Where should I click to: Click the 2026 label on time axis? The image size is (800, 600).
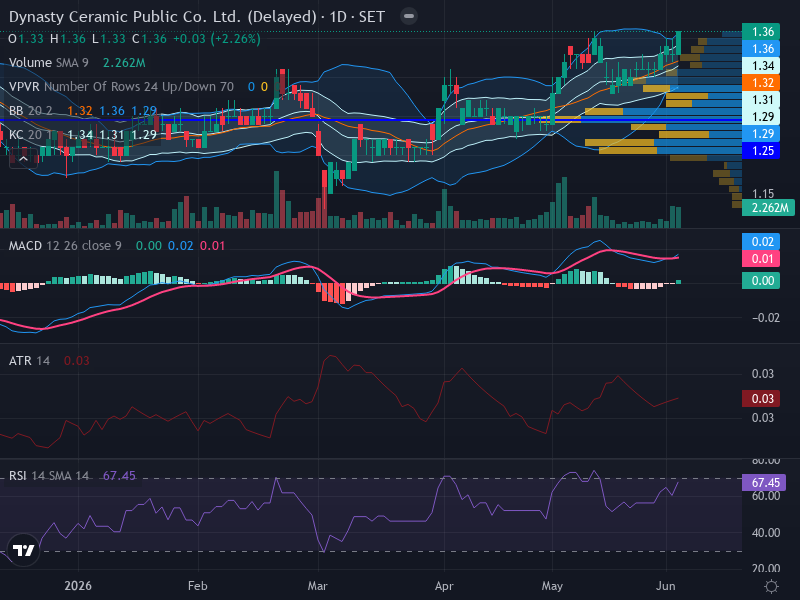[78, 586]
